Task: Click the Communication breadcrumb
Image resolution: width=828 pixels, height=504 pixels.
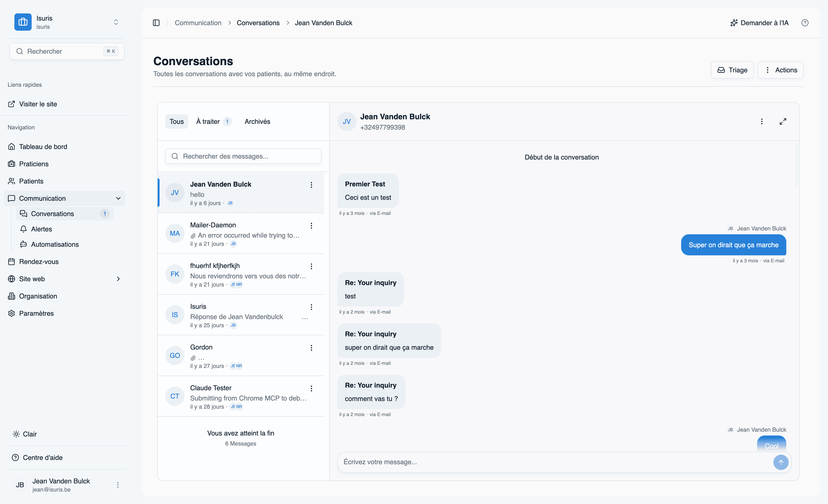Action: coord(198,23)
